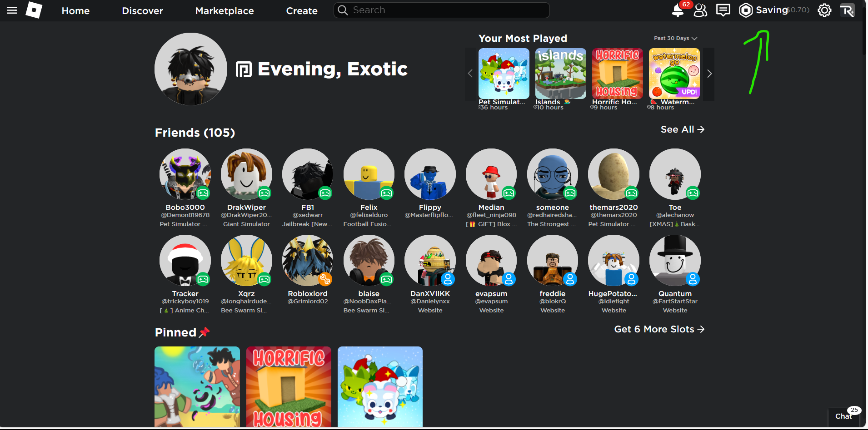Click blaise's in-game status badge
This screenshot has width=868, height=430.
(387, 279)
